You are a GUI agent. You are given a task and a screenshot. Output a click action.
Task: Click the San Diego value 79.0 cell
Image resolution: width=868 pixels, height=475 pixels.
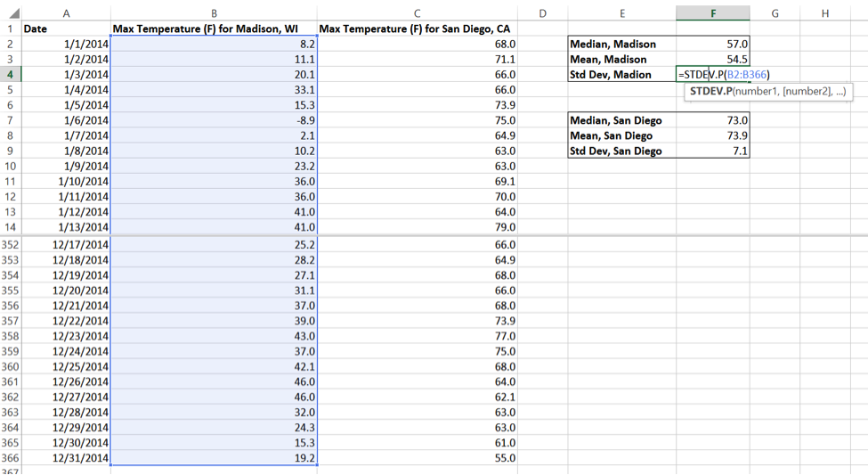[x=418, y=226]
